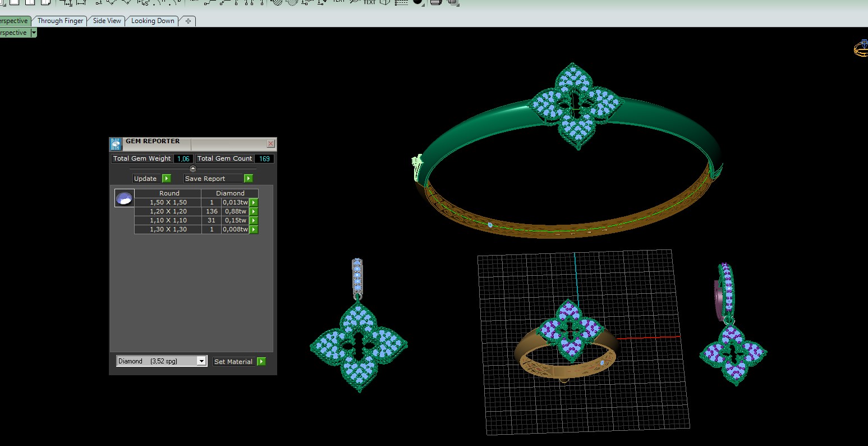Screen dimensions: 868x446
Task: Click the Total Gem Count value 169
Action: click(x=264, y=158)
